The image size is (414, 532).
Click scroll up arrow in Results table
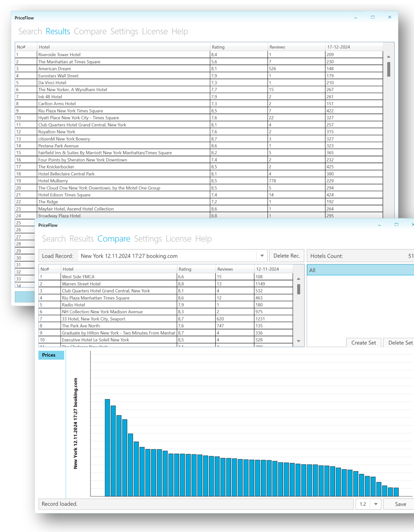tap(389, 57)
